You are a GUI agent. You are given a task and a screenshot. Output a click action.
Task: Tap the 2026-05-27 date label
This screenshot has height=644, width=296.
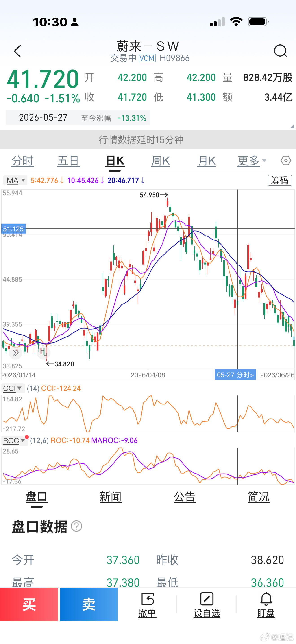43,117
